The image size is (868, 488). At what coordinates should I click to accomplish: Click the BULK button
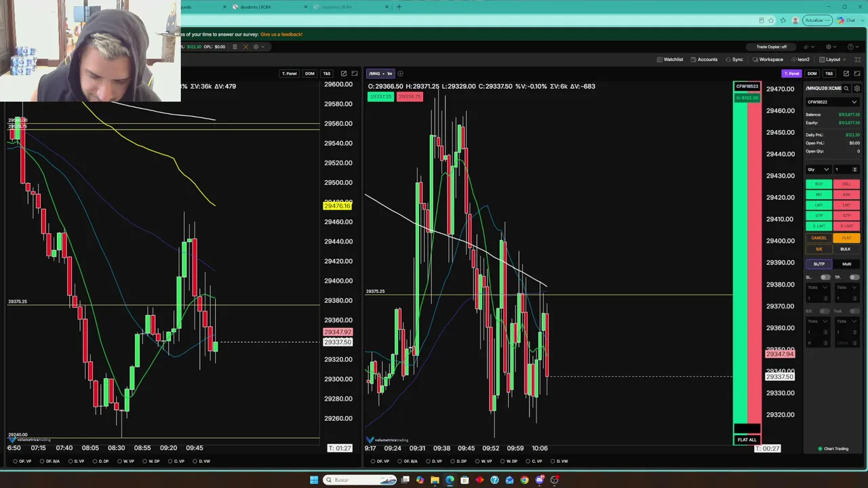845,249
